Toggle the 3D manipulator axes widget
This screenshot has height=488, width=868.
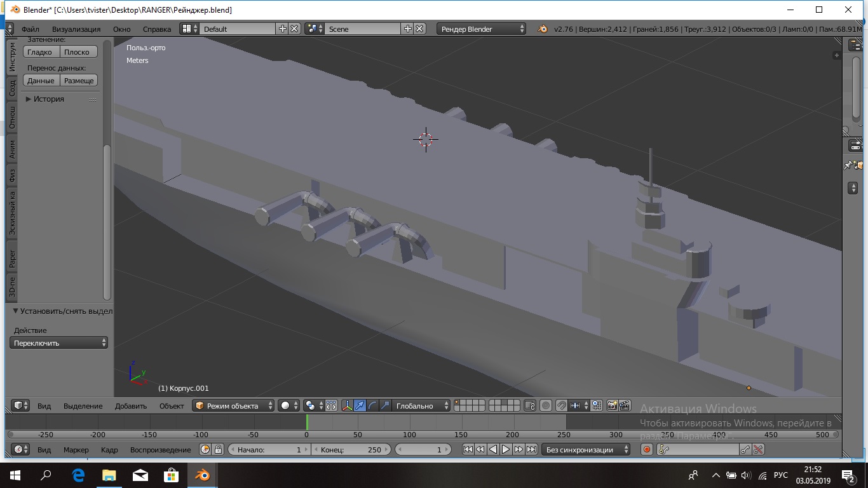tap(348, 405)
